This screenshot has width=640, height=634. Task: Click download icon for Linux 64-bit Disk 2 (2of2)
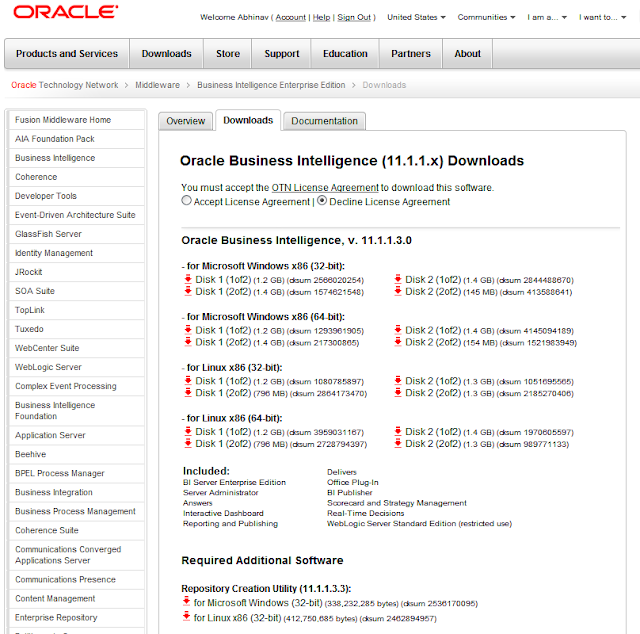[x=398, y=443]
